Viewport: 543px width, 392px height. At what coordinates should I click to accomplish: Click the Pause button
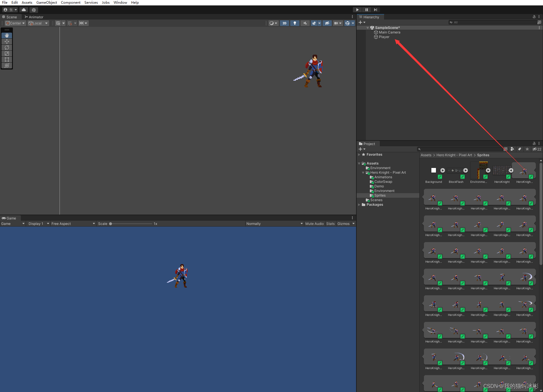coord(367,10)
